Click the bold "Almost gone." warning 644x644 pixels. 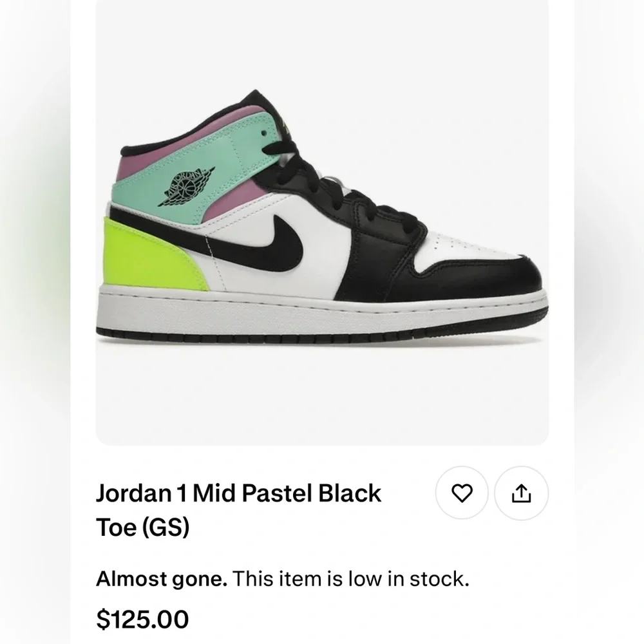tap(161, 579)
